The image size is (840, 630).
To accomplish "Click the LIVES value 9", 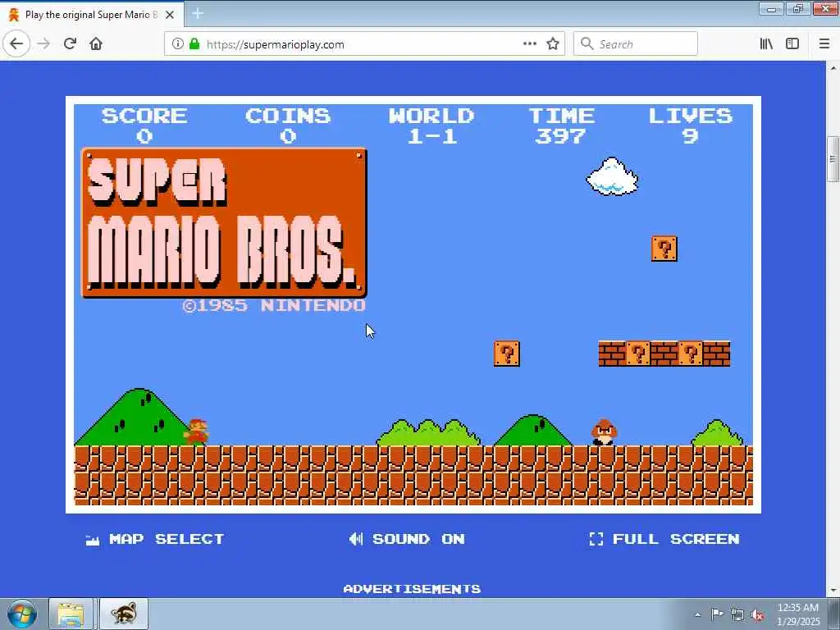I will pos(690,136).
